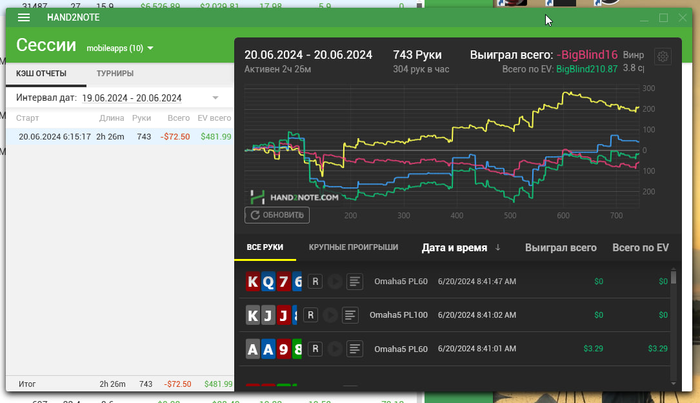Sort by Всего по EV column
Image resolution: width=700 pixels, height=403 pixels.
coord(640,248)
